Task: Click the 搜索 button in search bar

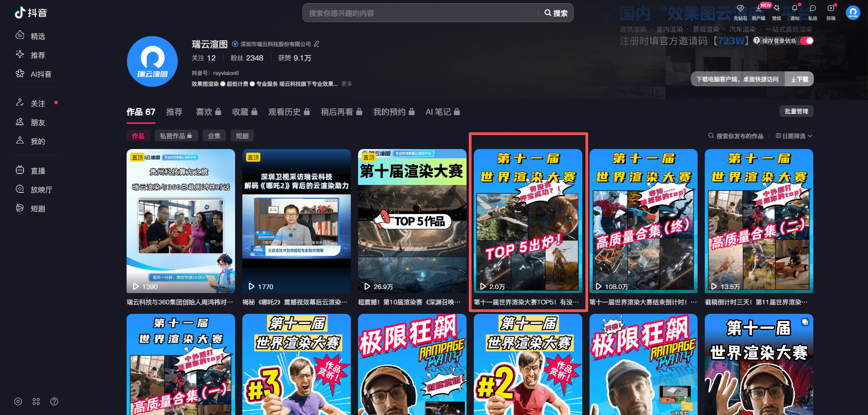Action: pos(556,13)
